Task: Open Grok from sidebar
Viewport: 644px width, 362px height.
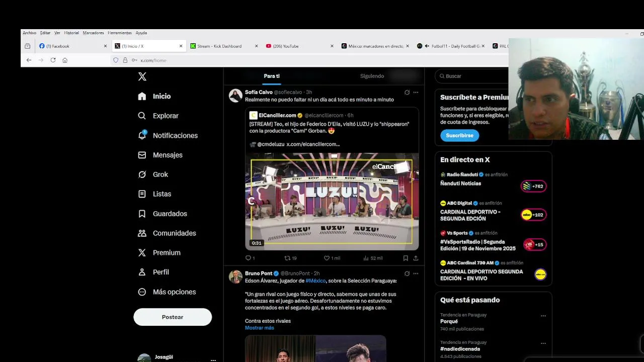Action: pyautogui.click(x=153, y=174)
